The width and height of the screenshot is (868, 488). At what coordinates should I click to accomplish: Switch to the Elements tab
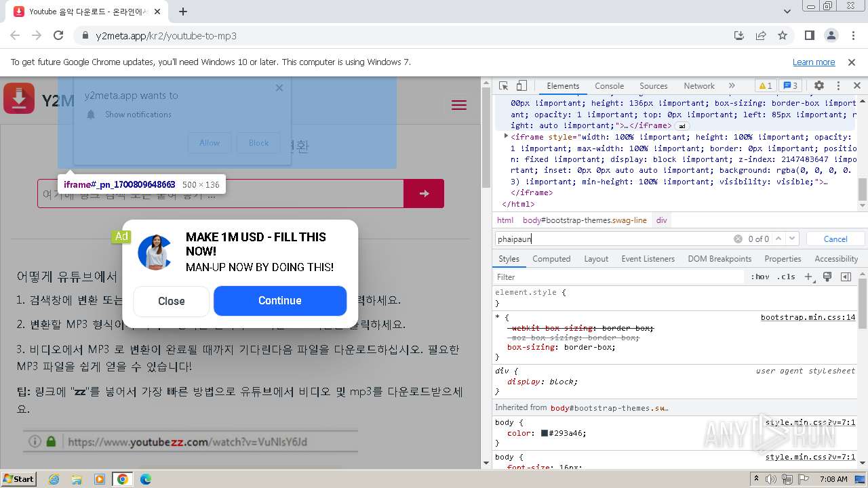tap(563, 86)
